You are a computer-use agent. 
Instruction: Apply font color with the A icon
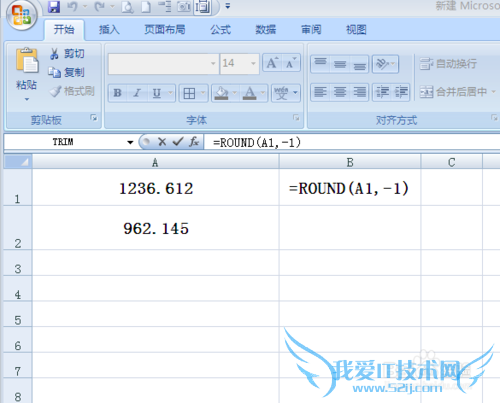coord(250,93)
